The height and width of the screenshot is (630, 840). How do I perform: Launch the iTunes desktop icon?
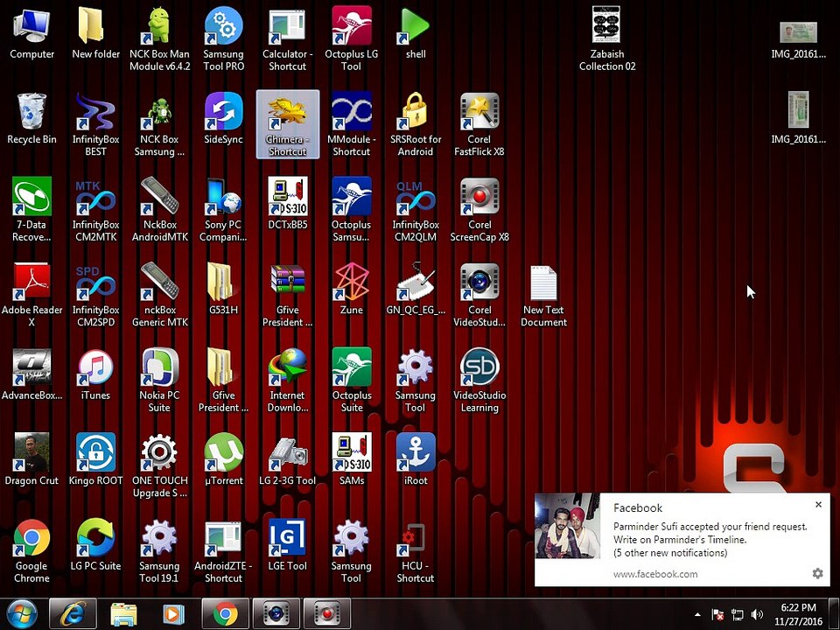(x=95, y=368)
